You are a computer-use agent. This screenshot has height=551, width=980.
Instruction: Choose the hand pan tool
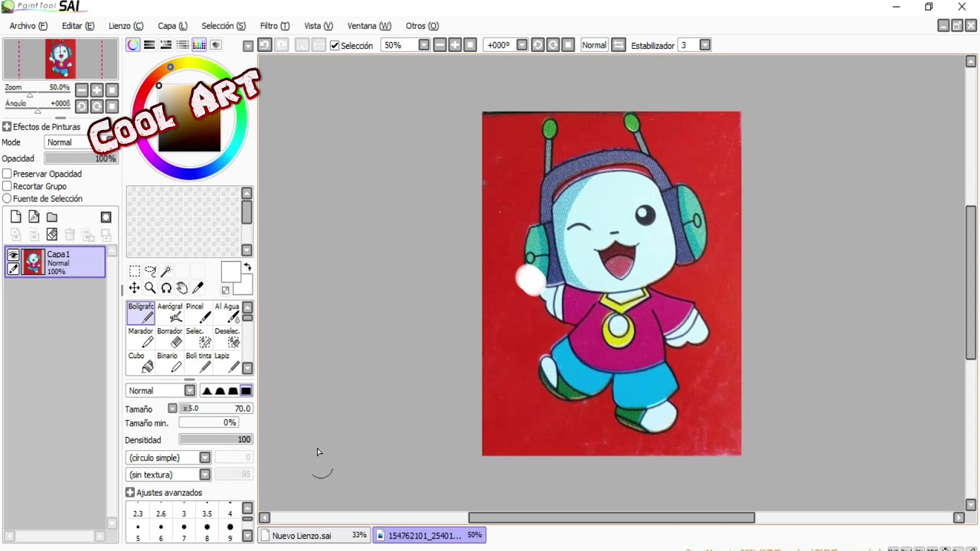point(182,288)
